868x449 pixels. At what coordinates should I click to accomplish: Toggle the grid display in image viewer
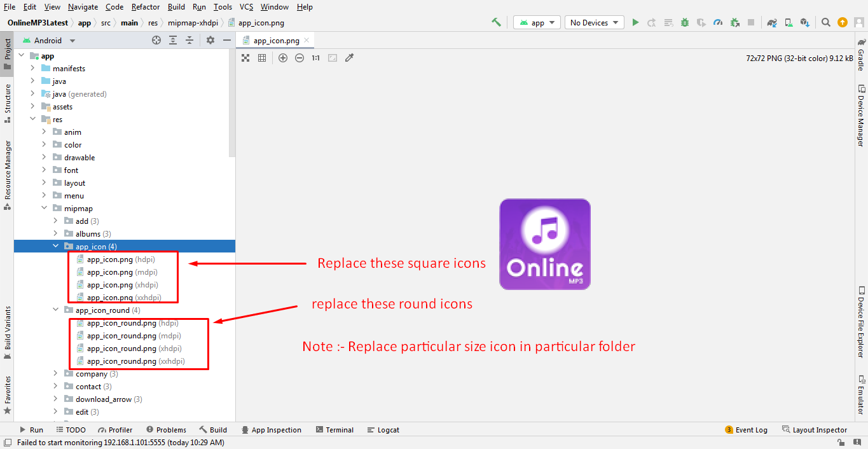[262, 58]
